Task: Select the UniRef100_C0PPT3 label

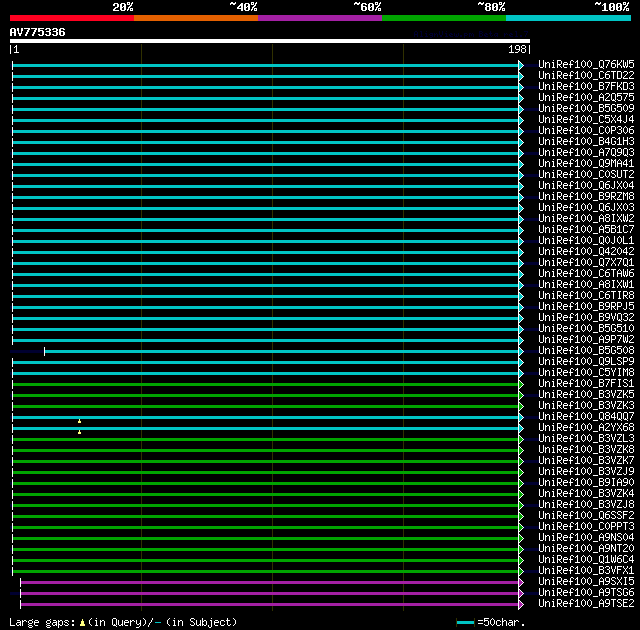Action: click(x=586, y=527)
